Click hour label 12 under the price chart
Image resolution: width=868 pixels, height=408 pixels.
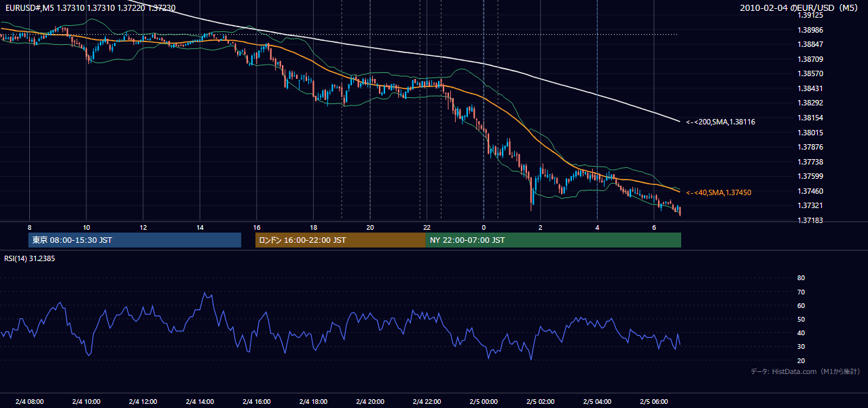coord(143,227)
